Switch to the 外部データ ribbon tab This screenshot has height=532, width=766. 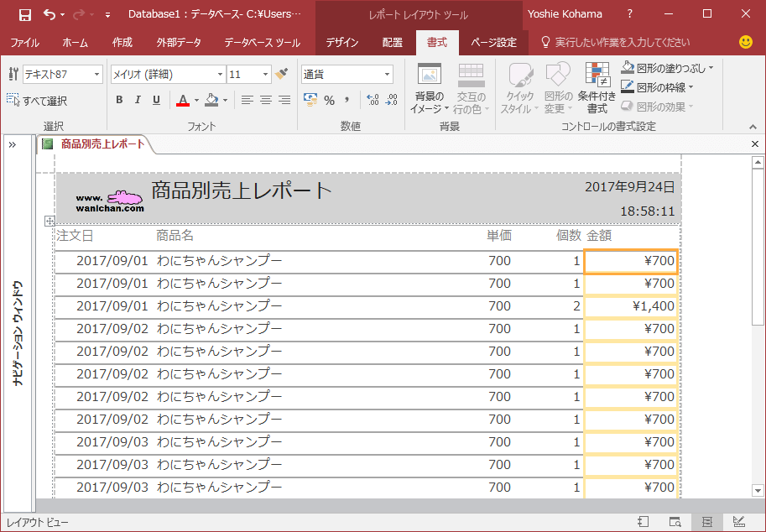coord(179,43)
